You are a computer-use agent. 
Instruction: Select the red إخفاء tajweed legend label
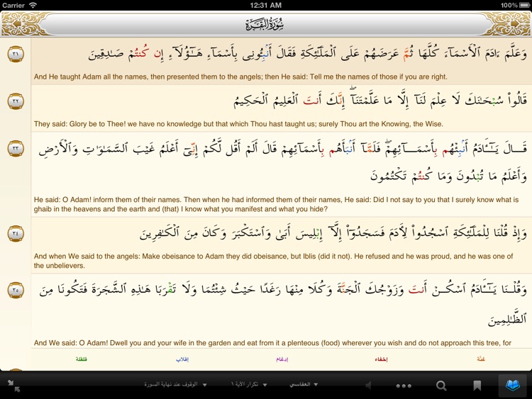(x=381, y=359)
